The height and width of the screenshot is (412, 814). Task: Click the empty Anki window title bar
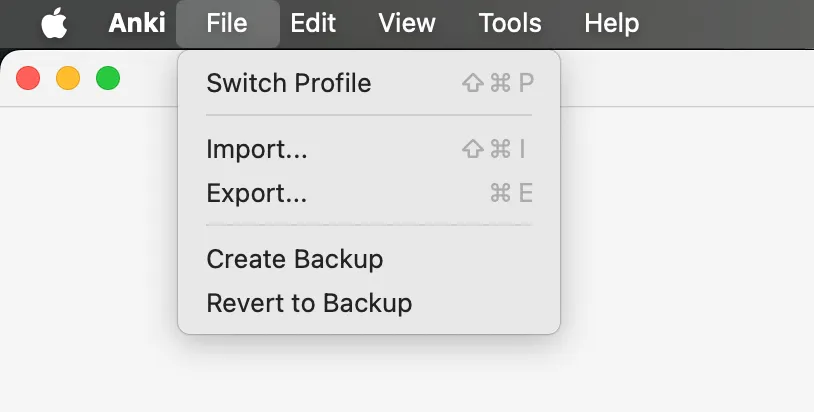680,78
